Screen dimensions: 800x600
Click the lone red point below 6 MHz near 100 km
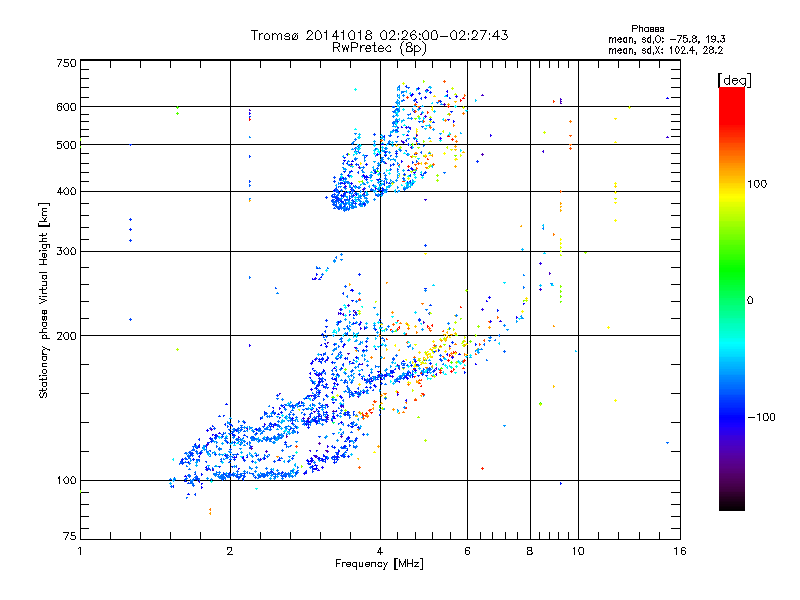pos(482,468)
